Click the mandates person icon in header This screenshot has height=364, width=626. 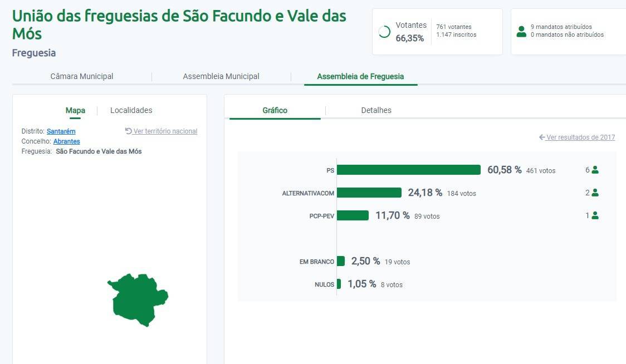(521, 31)
